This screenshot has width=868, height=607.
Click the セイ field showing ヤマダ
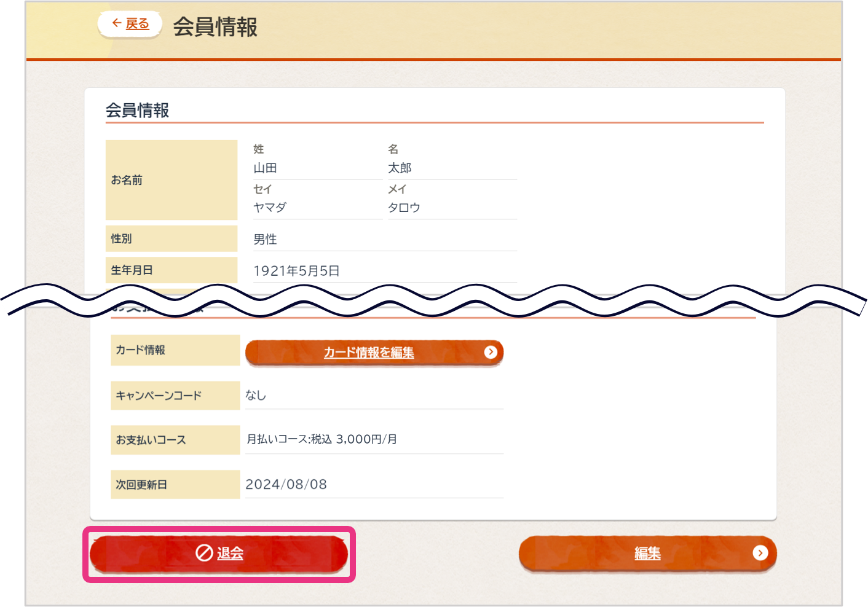tap(270, 208)
